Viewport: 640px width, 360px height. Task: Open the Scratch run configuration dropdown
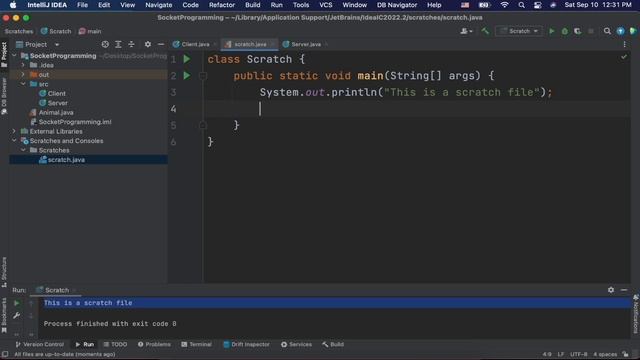click(519, 31)
